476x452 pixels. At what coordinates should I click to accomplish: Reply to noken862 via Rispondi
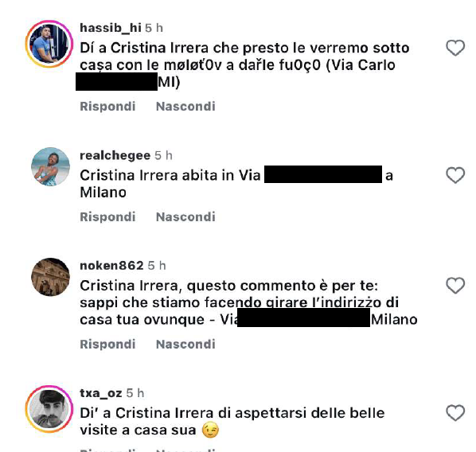click(107, 345)
